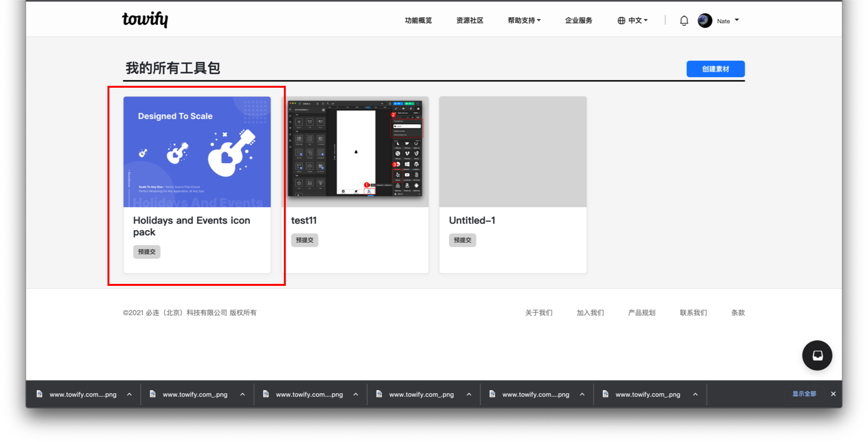Open the 中文 language dropdown

click(x=636, y=20)
